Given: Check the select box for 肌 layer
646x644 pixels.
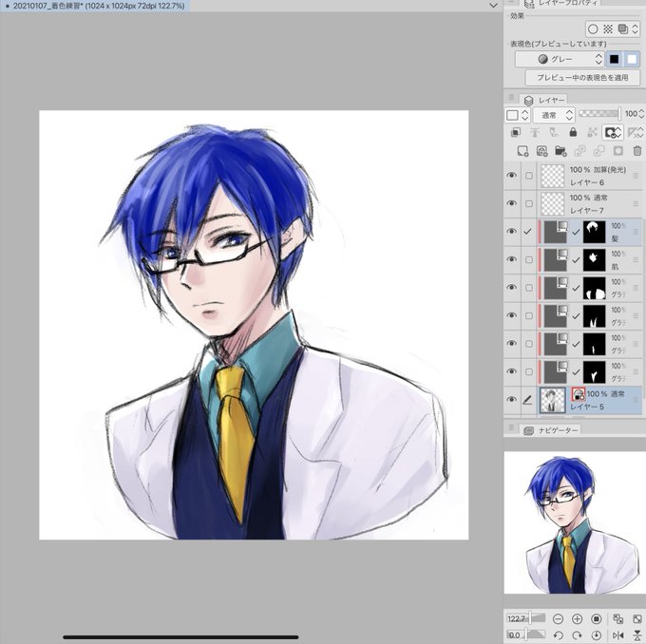Looking at the screenshot, I should click(529, 260).
